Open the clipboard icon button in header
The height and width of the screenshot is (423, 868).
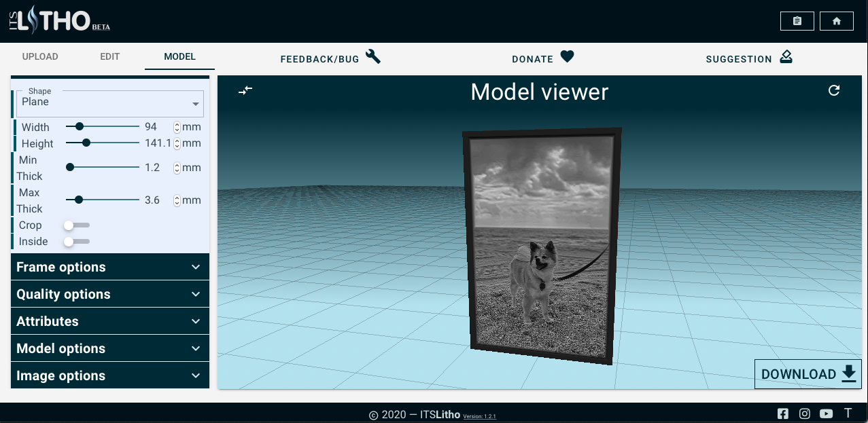pos(797,21)
